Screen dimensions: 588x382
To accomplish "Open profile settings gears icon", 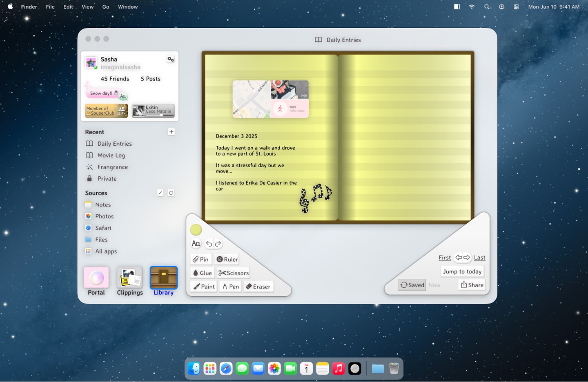I will pyautogui.click(x=171, y=60).
